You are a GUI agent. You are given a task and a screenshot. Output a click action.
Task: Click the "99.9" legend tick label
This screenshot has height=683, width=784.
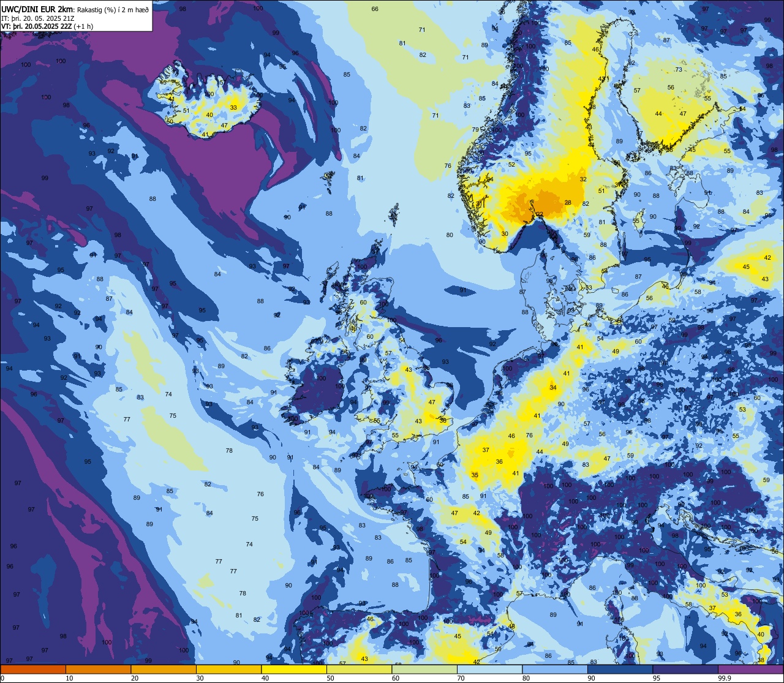tap(725, 678)
